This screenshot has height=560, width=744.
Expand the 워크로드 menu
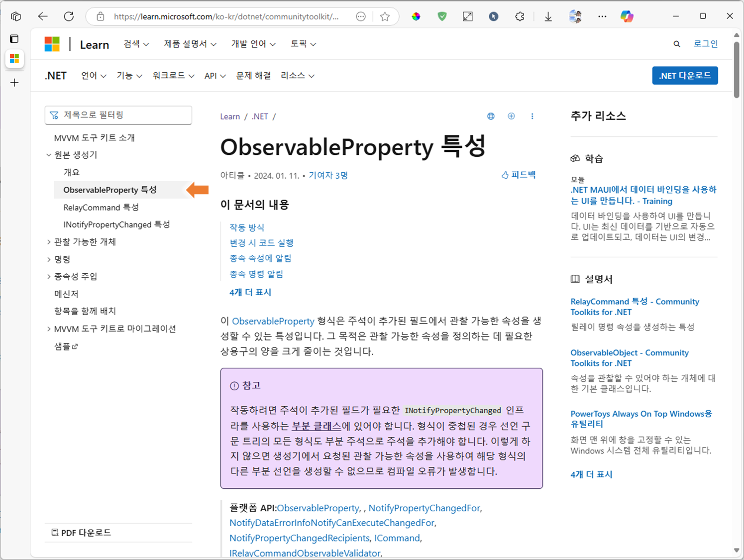173,76
